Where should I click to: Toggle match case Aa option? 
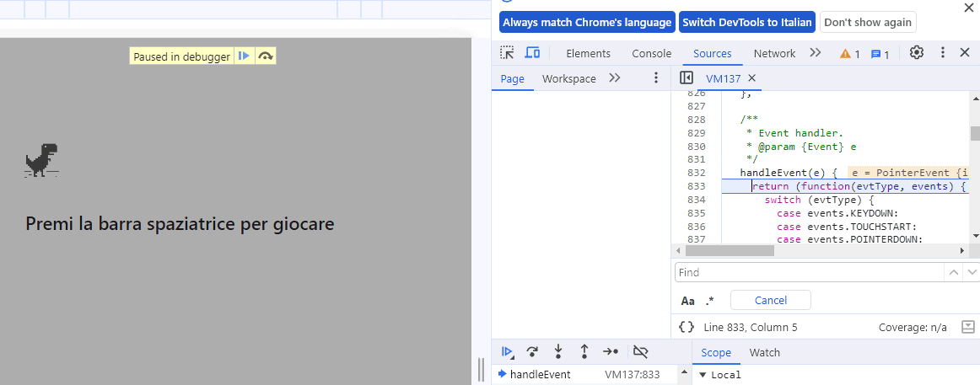(687, 301)
